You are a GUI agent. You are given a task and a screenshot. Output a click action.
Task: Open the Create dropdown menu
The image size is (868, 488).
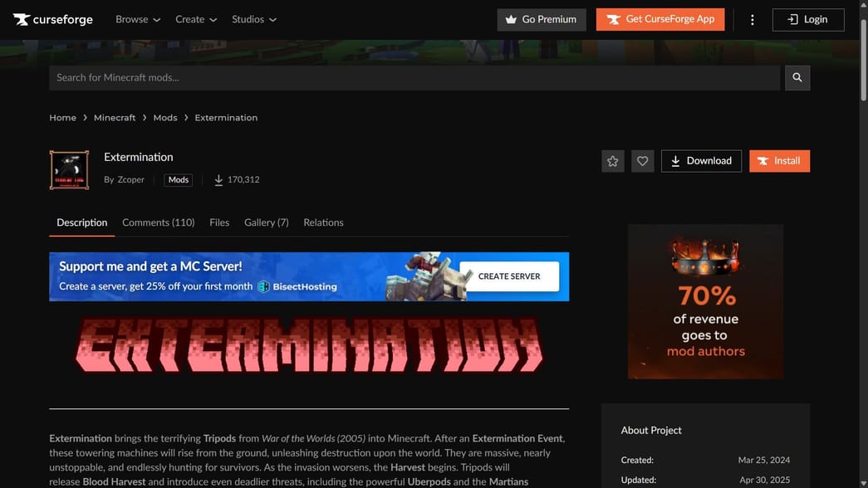[x=196, y=18]
